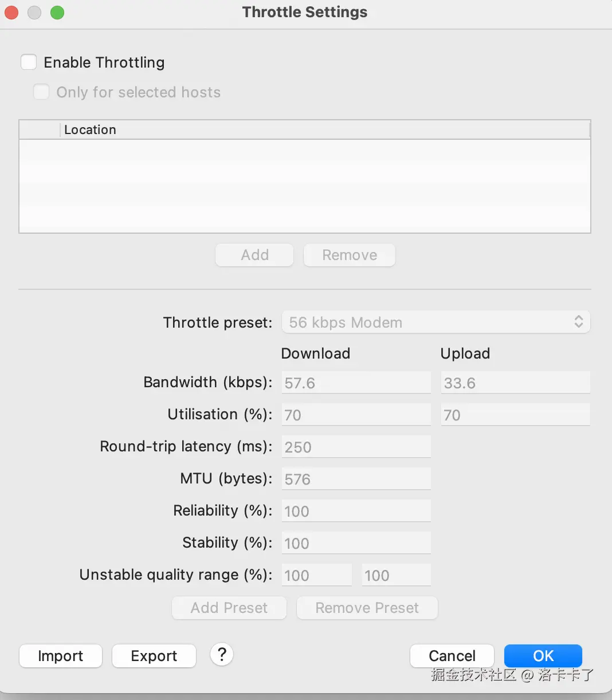This screenshot has height=700, width=612.
Task: Click the Add location button
Action: [x=254, y=255]
